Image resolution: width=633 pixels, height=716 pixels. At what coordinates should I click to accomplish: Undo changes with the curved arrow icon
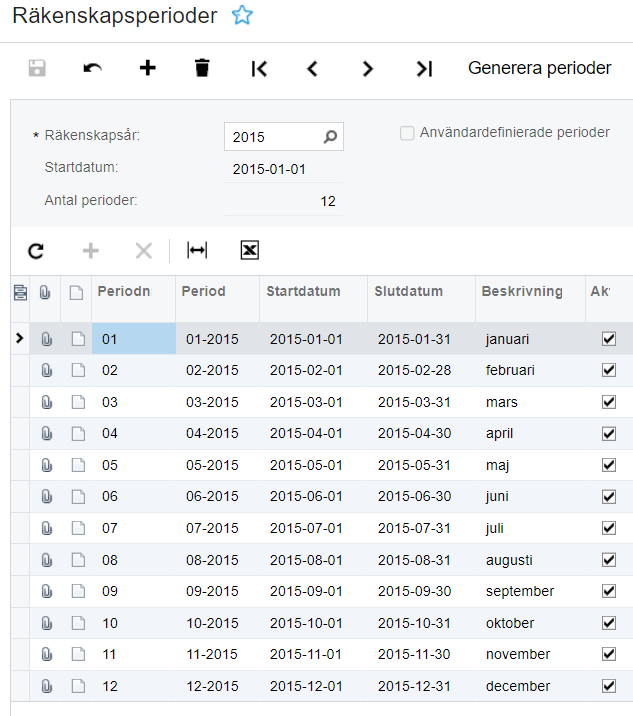(x=92, y=68)
